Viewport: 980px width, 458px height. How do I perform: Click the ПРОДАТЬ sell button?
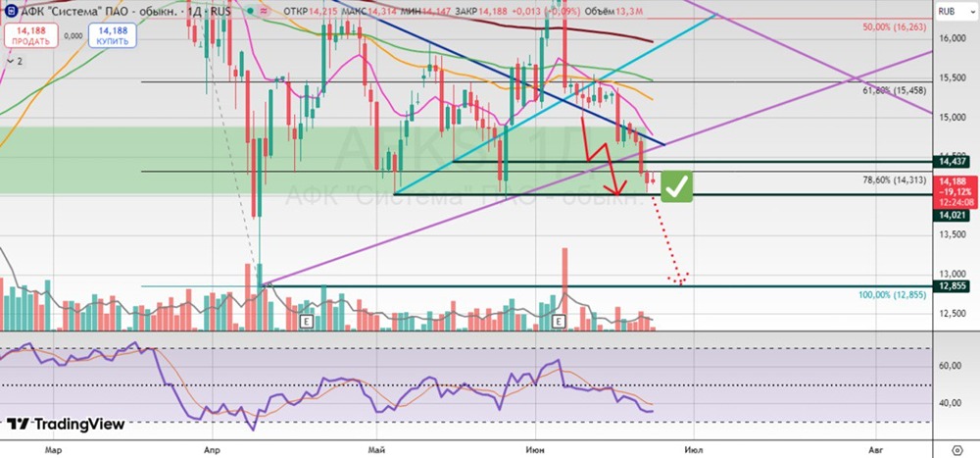(x=29, y=35)
